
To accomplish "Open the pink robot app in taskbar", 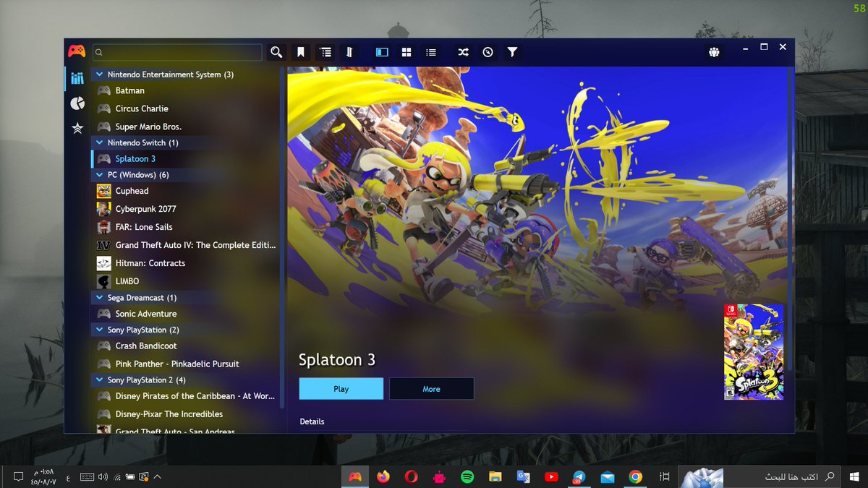I will 439,476.
